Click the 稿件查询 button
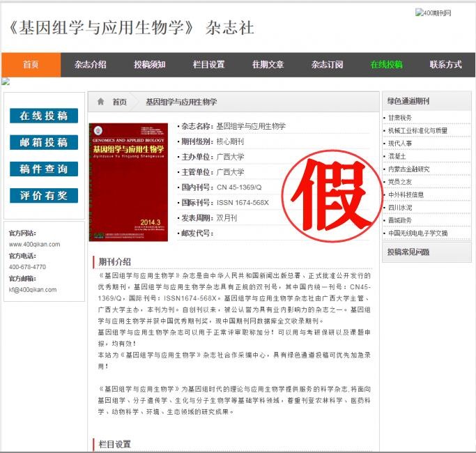This screenshot has width=476, height=453. click(44, 169)
